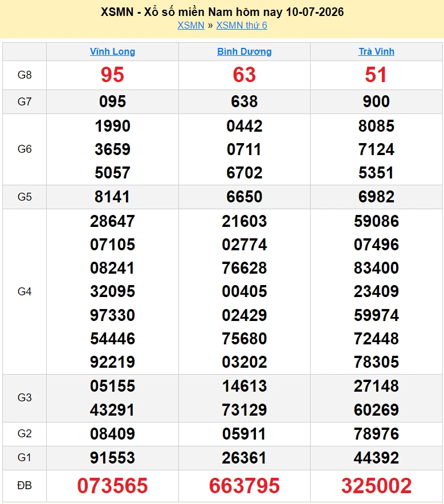
Task: Click G4 number 21603
Action: [x=245, y=221]
